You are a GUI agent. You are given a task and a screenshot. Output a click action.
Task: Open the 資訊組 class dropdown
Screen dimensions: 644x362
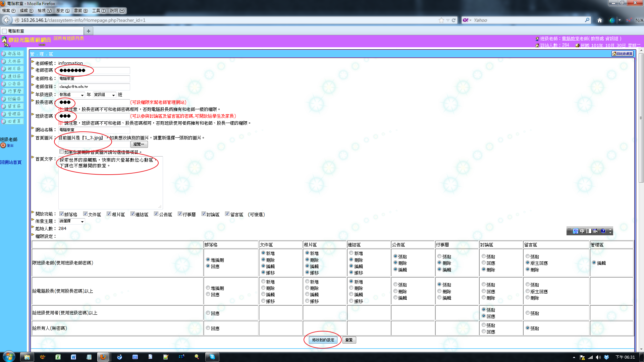(x=104, y=95)
